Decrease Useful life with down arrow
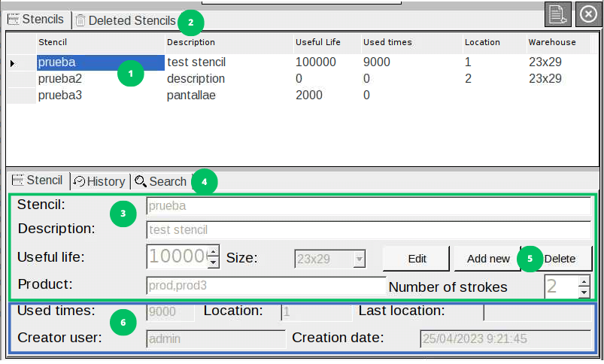The width and height of the screenshot is (604, 364). click(x=213, y=263)
